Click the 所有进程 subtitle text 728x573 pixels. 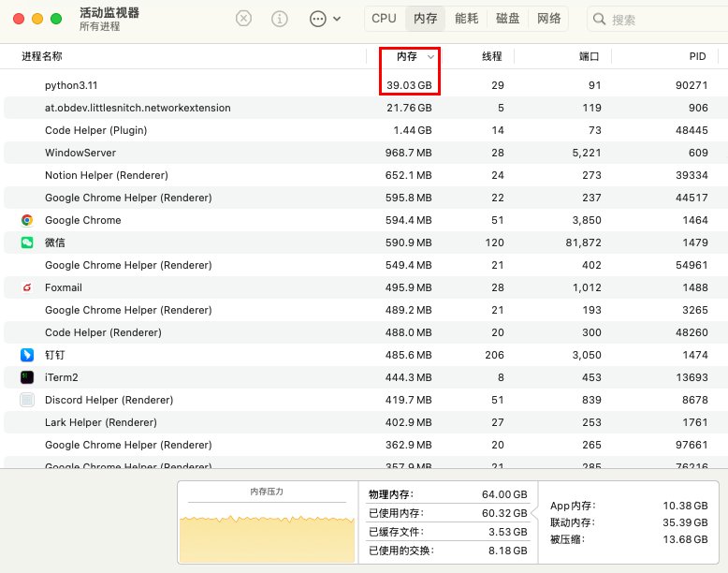click(99, 26)
